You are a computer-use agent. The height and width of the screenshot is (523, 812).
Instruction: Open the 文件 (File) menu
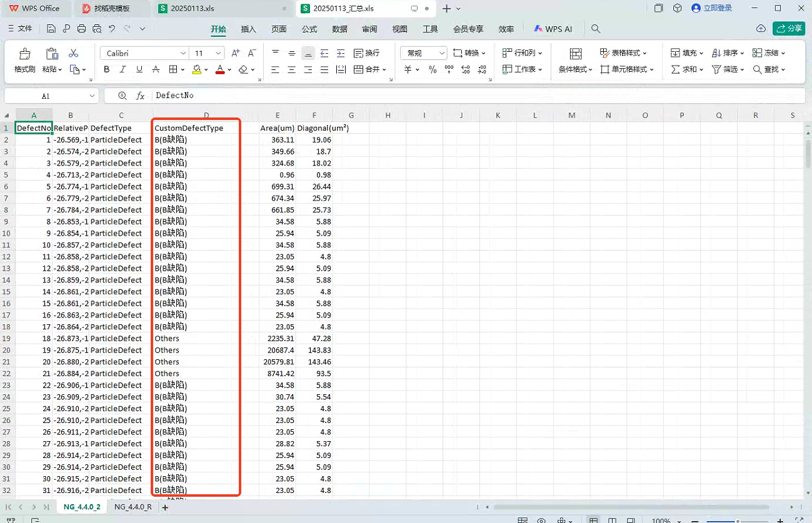pyautogui.click(x=20, y=29)
